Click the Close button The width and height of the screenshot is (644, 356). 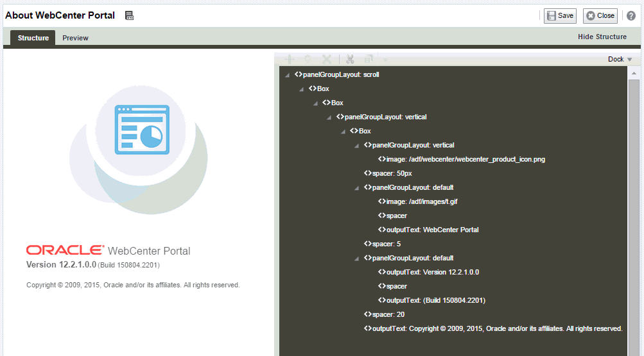pos(600,15)
